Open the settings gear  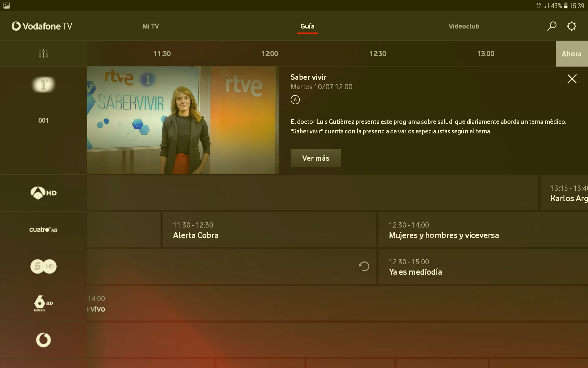click(572, 26)
